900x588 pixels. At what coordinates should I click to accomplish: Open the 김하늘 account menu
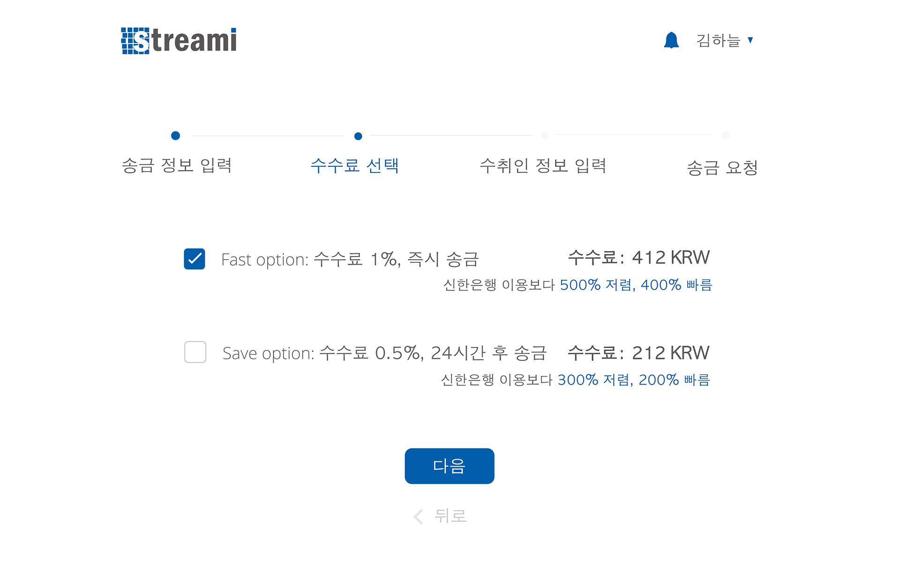point(725,40)
